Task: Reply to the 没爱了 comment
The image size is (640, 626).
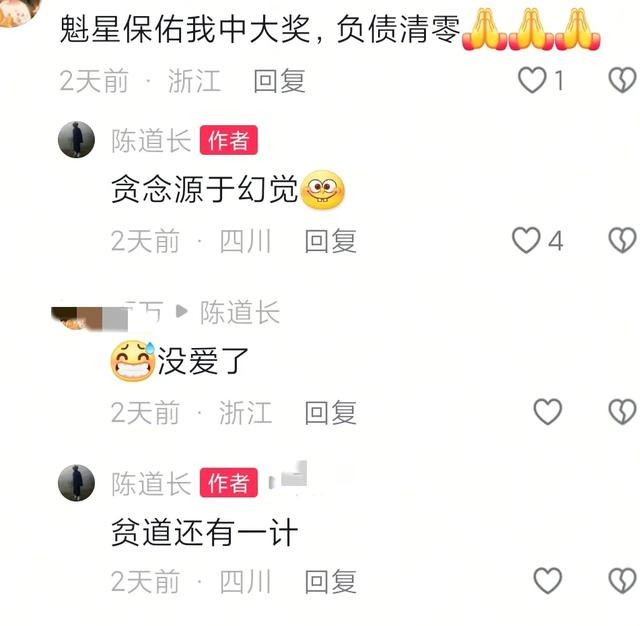Action: click(x=331, y=412)
